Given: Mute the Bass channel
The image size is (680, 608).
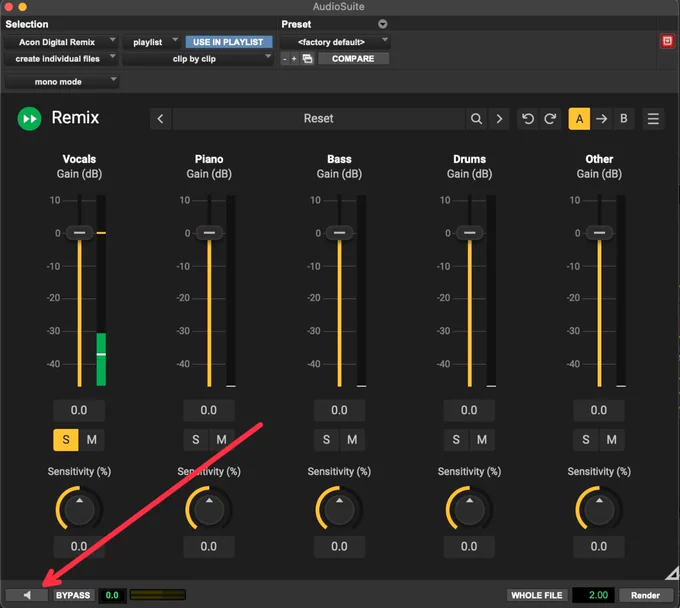Looking at the screenshot, I should click(352, 440).
